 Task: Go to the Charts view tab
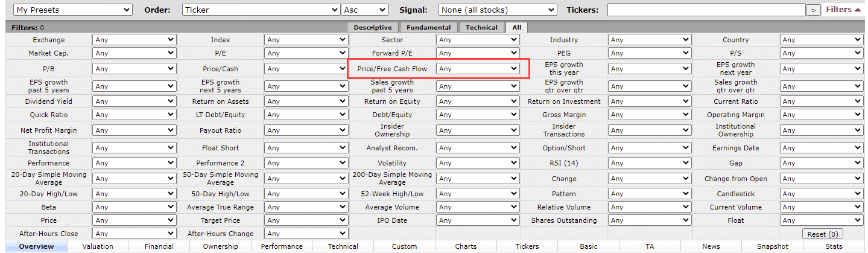coord(466,246)
